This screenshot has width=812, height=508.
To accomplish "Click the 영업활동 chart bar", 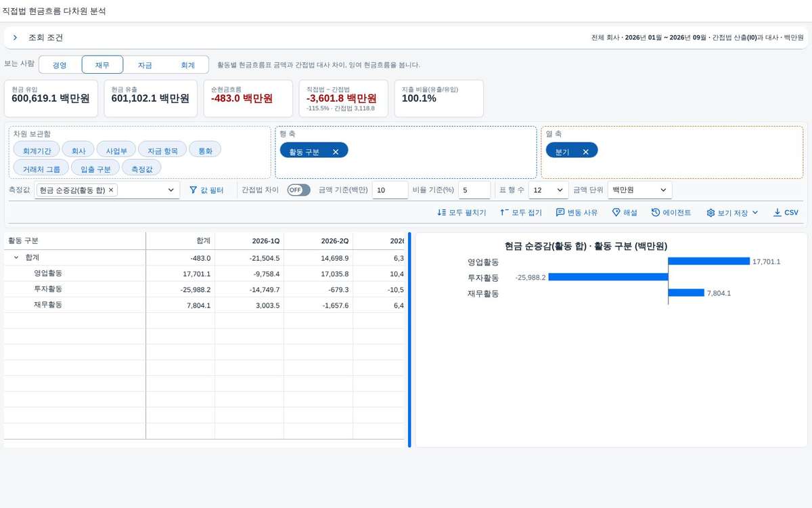I will click(708, 261).
